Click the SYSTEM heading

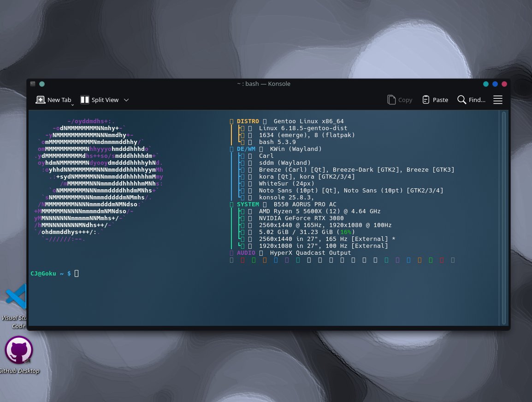coord(248,204)
